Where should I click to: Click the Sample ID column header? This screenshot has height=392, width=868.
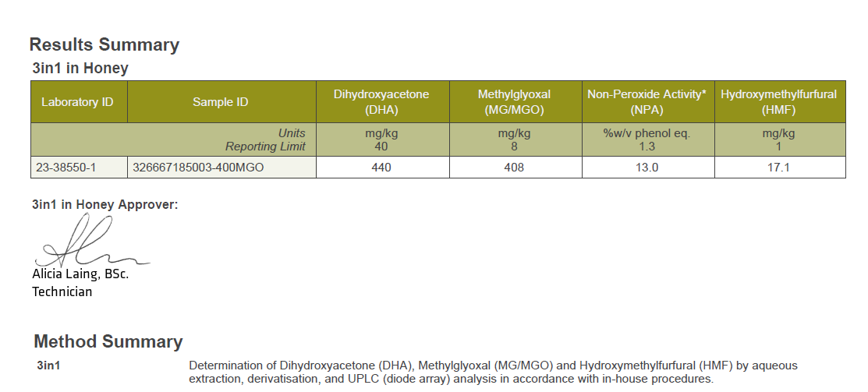coord(221,102)
